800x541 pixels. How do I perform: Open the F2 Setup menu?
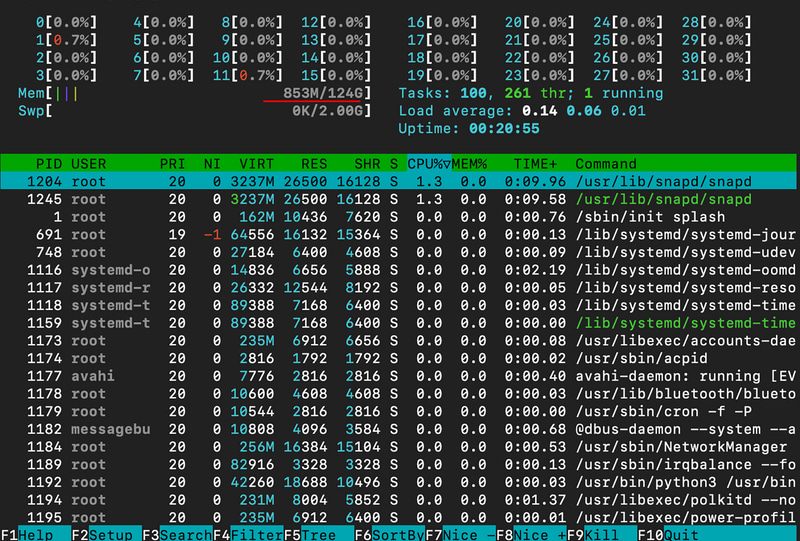tap(106, 534)
